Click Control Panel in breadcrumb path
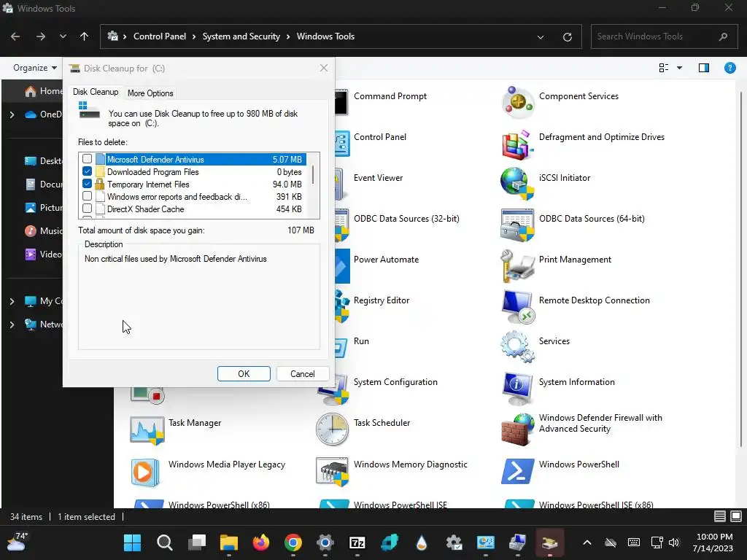Viewport: 747px width, 560px height. [160, 36]
